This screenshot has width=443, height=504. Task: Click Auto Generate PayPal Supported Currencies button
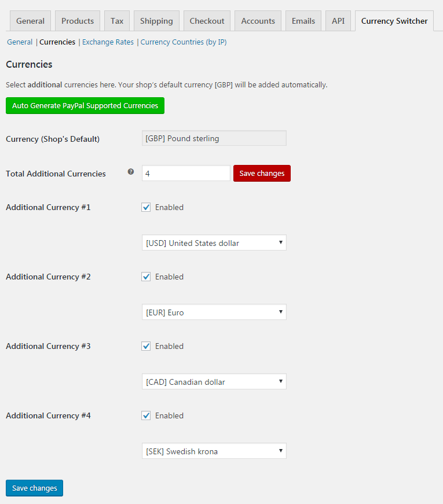[x=85, y=105]
